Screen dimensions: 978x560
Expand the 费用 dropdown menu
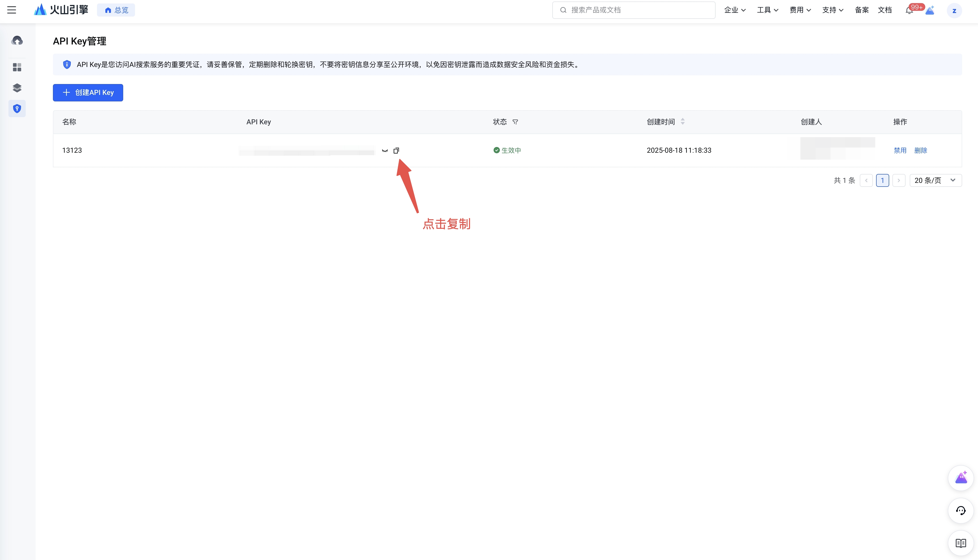coord(800,10)
